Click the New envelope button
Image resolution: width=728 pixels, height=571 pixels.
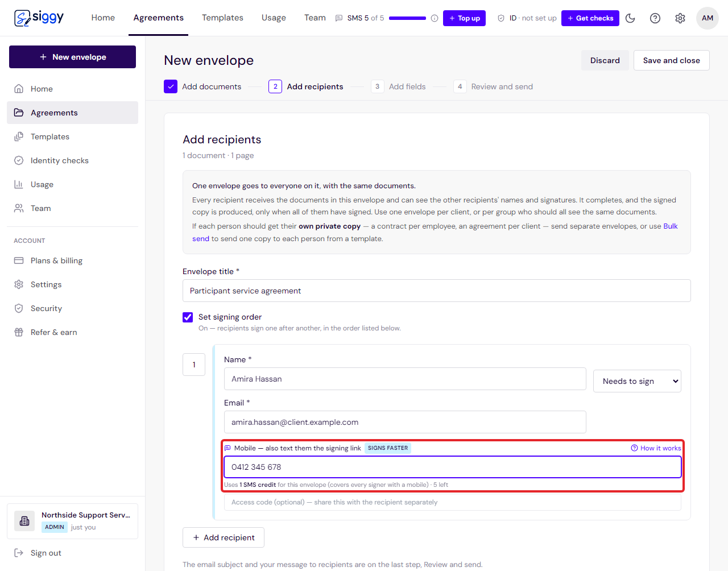coord(72,57)
